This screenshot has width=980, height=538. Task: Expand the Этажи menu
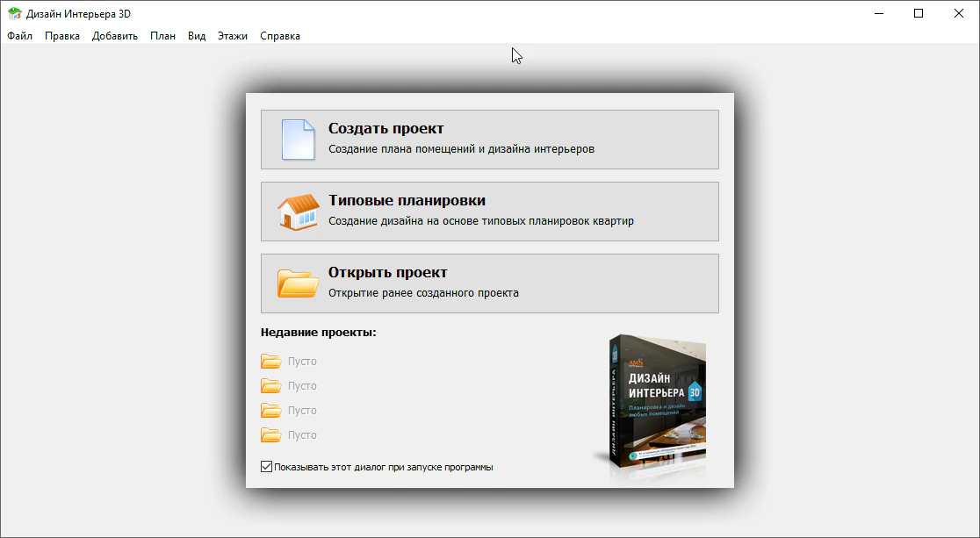point(233,36)
